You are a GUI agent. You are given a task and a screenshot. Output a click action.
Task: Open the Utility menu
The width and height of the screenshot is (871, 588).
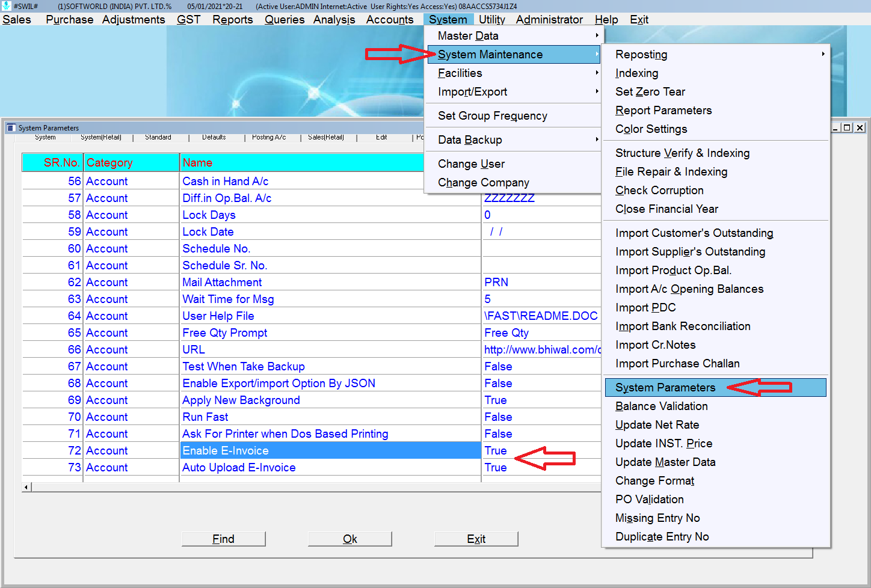(x=492, y=19)
